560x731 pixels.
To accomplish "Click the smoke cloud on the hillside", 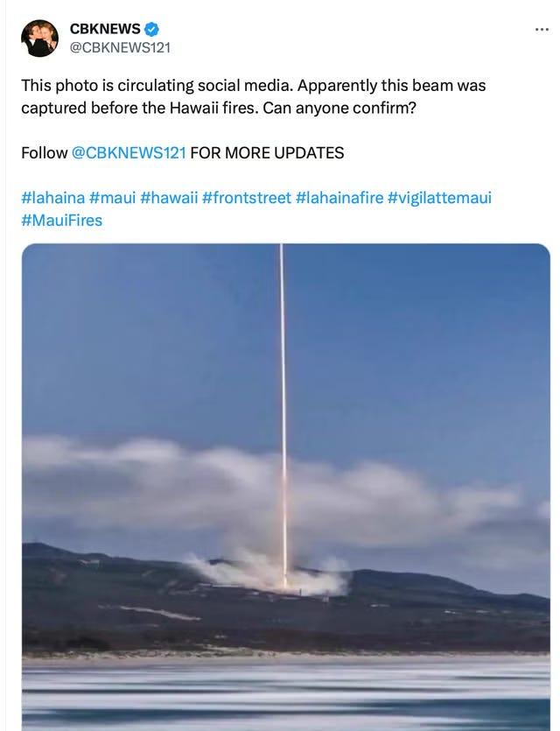I will [x=268, y=573].
